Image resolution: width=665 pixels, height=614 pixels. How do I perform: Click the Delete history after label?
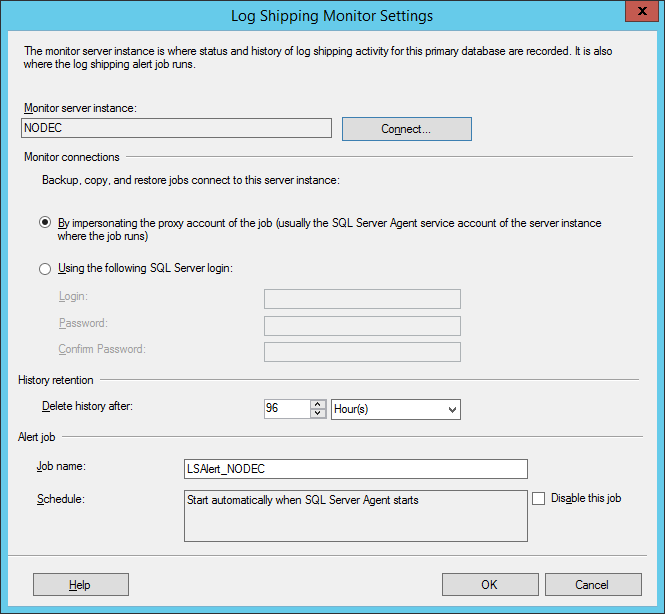(87, 406)
